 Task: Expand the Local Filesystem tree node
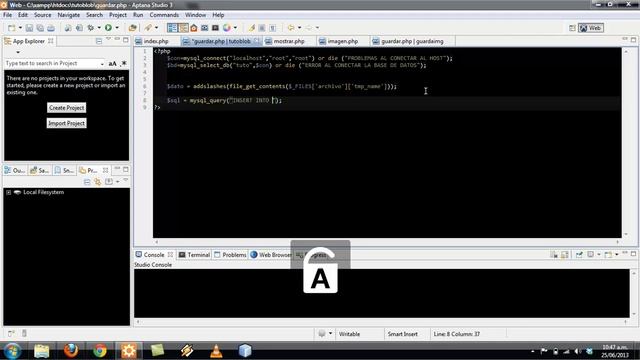(x=9, y=192)
